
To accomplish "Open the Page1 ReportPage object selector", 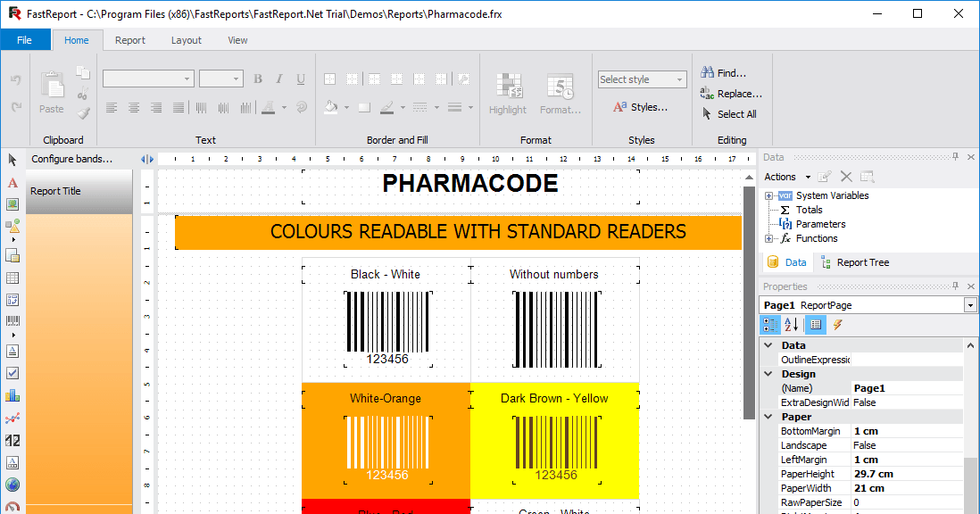I will click(x=970, y=305).
